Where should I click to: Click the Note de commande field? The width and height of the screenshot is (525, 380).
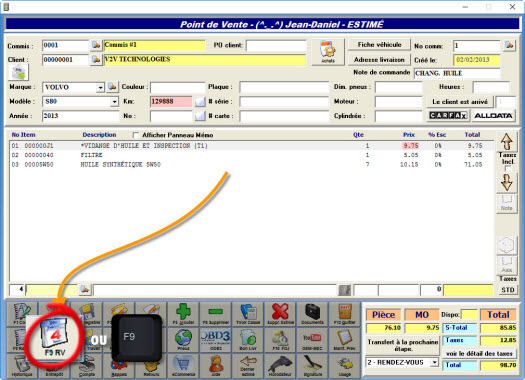[457, 73]
